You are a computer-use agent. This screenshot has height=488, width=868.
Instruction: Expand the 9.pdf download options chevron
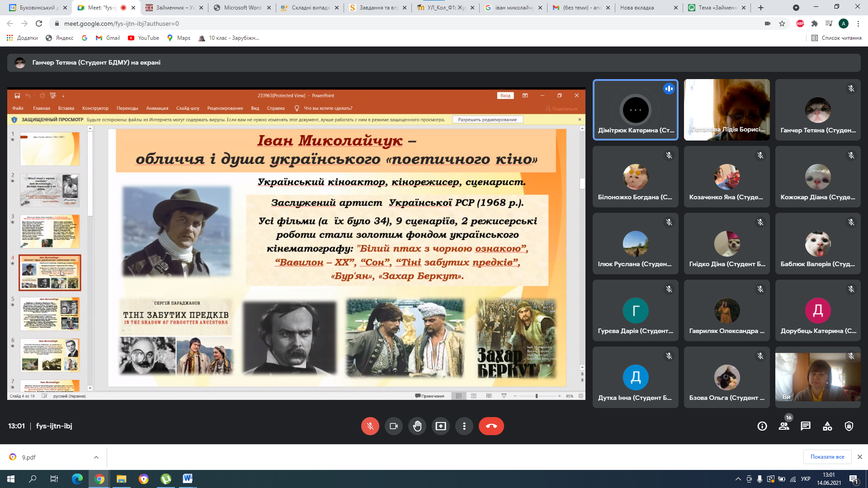tap(96, 457)
